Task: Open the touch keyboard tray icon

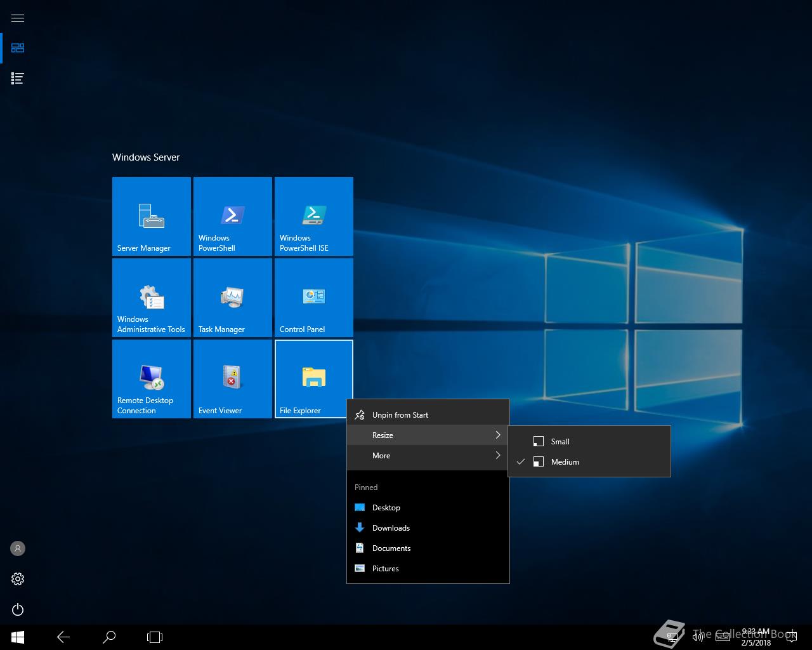Action: click(x=723, y=637)
